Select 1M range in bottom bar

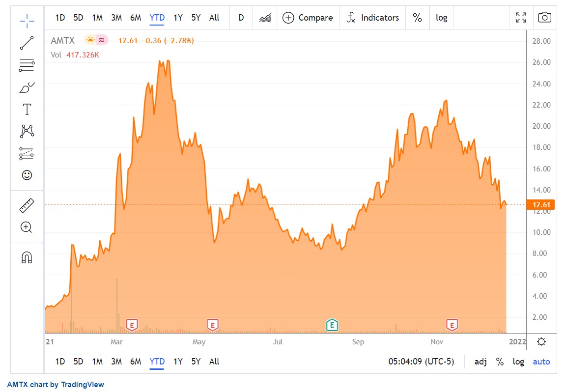[97, 362]
